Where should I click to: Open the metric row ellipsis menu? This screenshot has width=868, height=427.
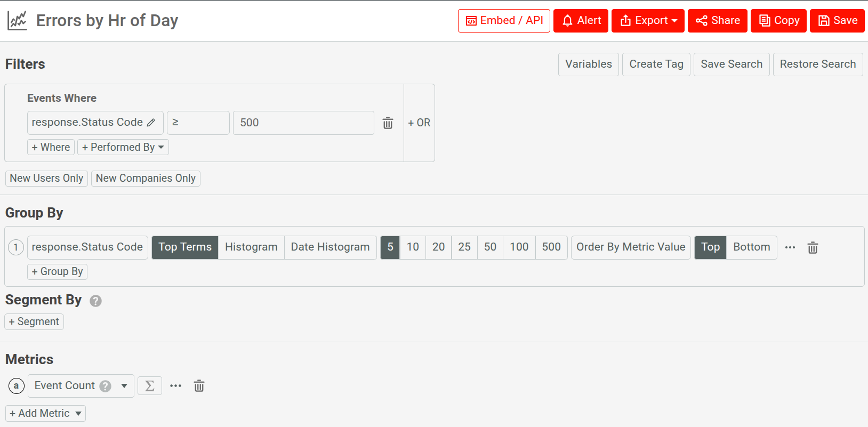(x=175, y=386)
